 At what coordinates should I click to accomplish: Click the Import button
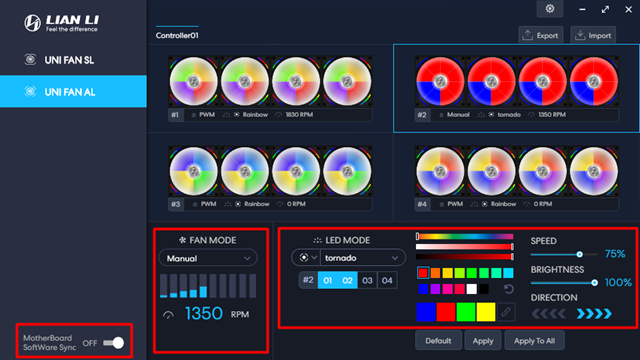click(593, 35)
